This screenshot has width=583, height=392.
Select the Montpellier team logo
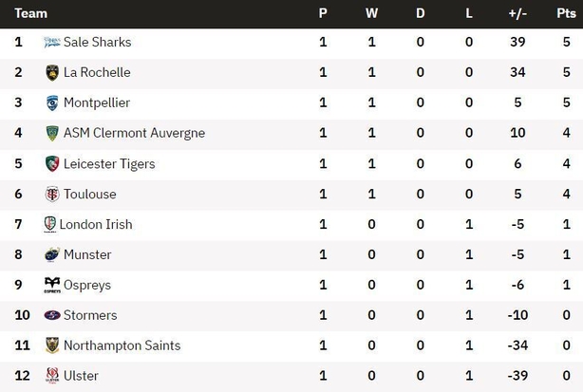[x=52, y=103]
